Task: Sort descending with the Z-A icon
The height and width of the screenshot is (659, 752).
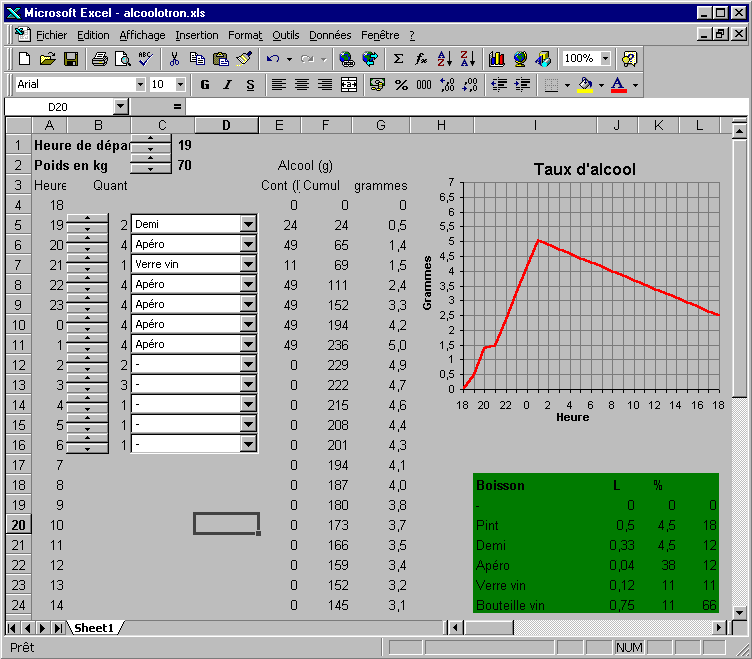Action: [x=468, y=59]
